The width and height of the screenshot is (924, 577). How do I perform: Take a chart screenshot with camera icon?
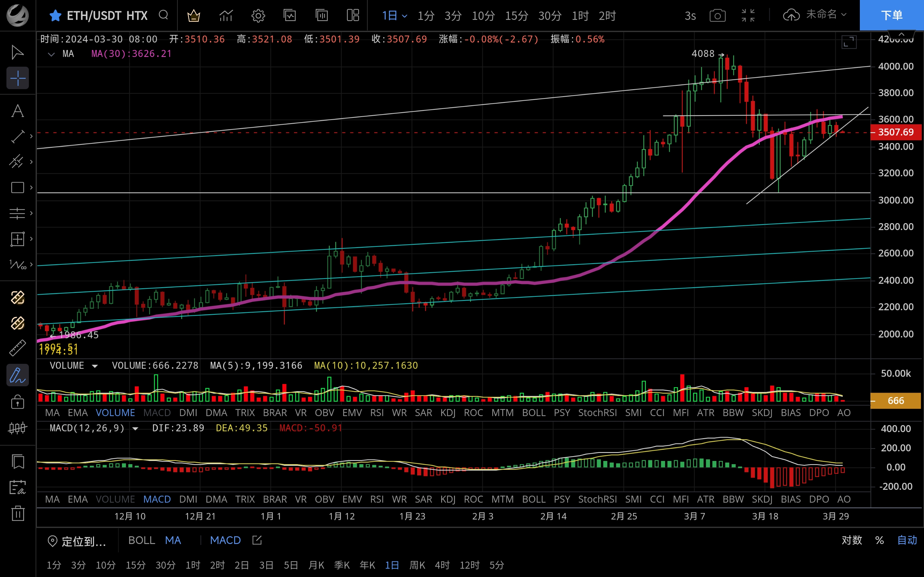pos(717,16)
